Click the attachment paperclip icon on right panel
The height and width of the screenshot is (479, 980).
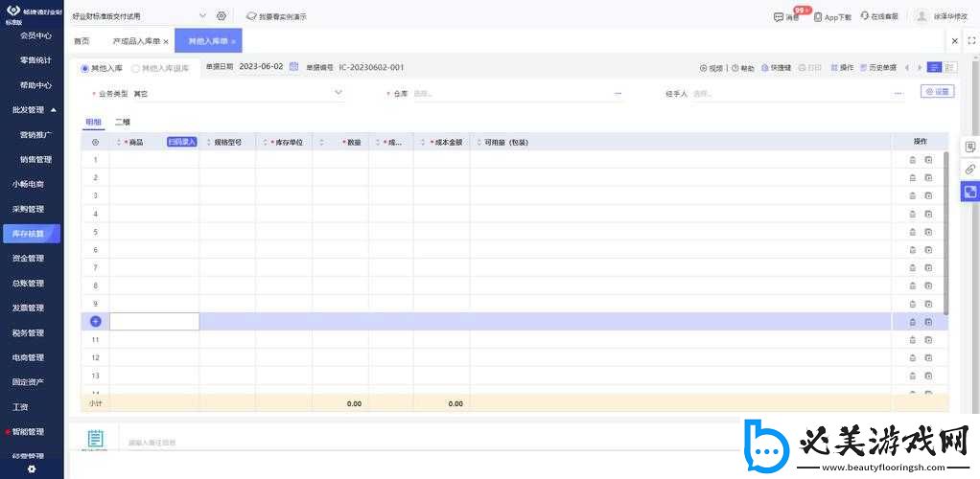point(969,170)
